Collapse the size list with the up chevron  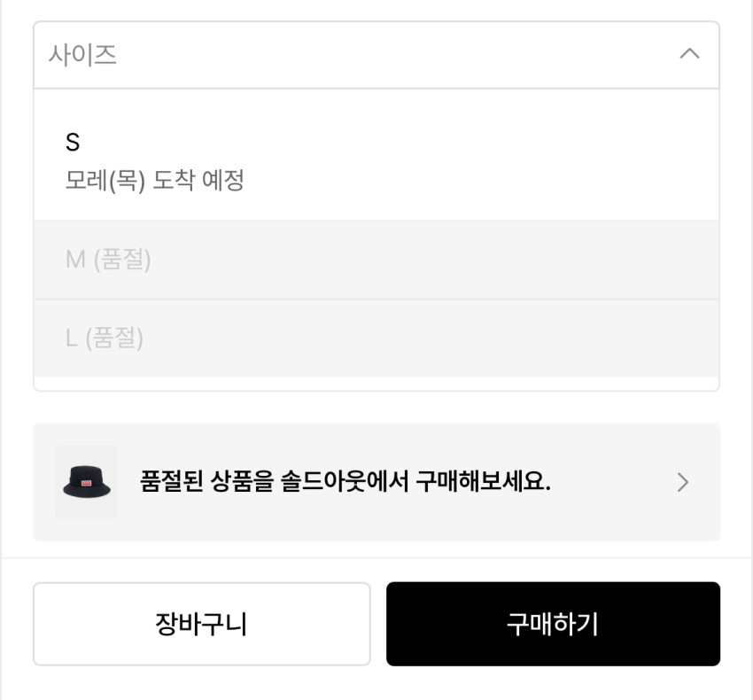(x=689, y=54)
